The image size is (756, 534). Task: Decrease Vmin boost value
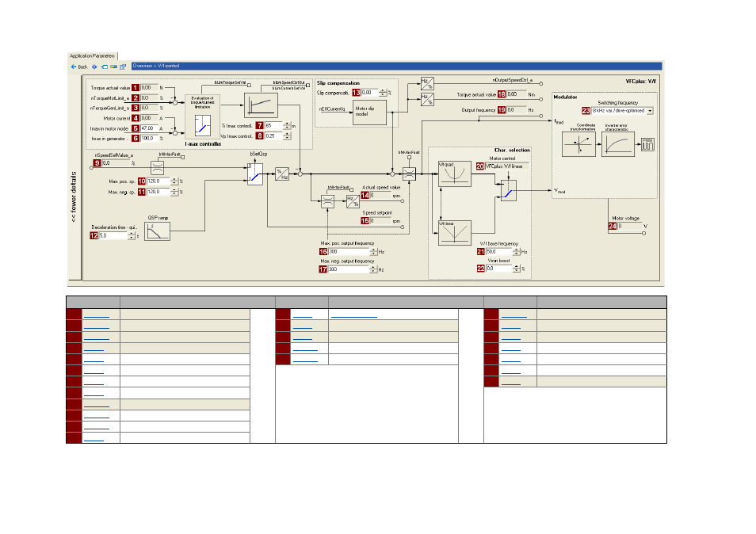(517, 270)
